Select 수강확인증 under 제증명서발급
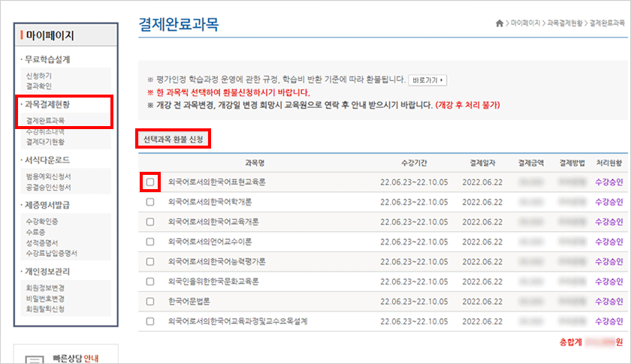Image resolution: width=631 pixels, height=364 pixels. tap(42, 221)
